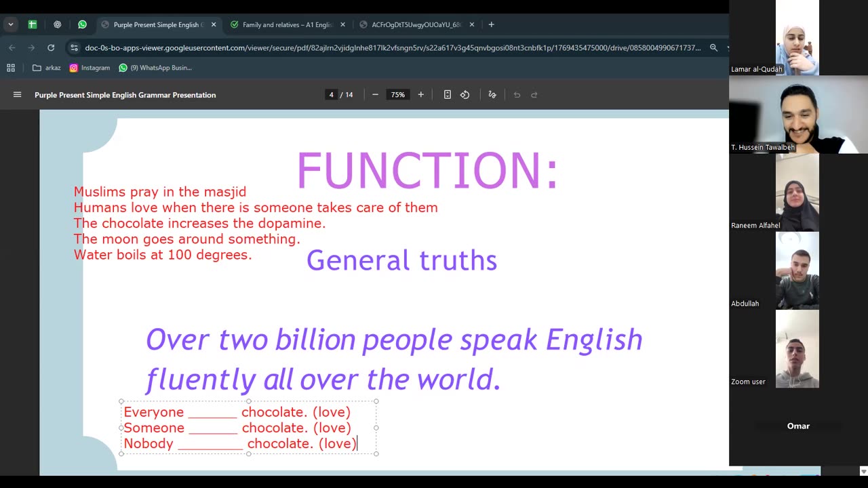View site information icon in address bar
The height and width of the screenshot is (488, 868).
(x=74, y=47)
